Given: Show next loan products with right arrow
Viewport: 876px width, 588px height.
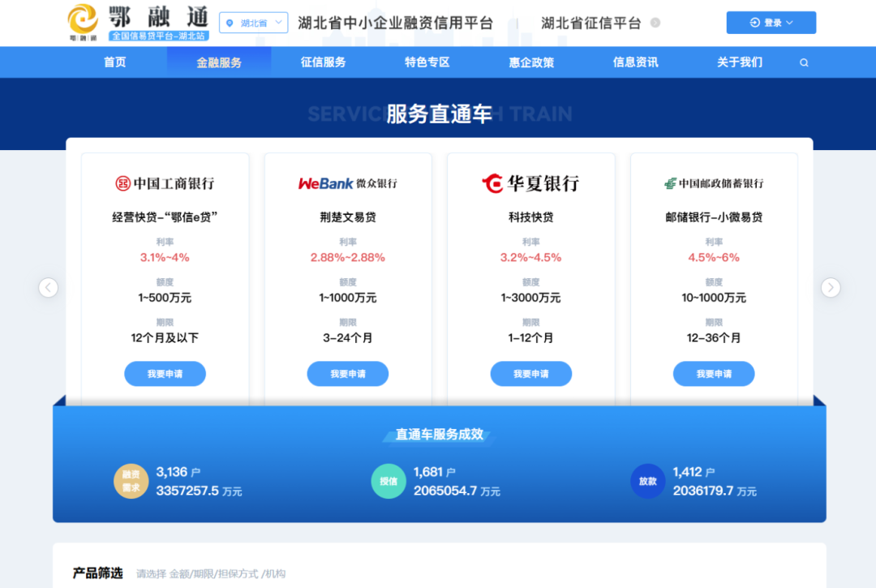Looking at the screenshot, I should [831, 288].
